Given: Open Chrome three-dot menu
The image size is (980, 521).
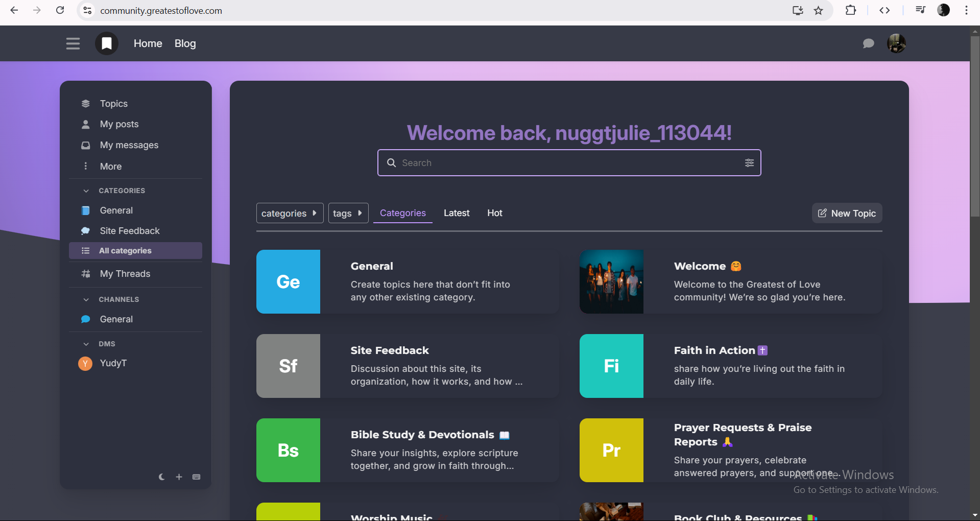Looking at the screenshot, I should tap(966, 10).
